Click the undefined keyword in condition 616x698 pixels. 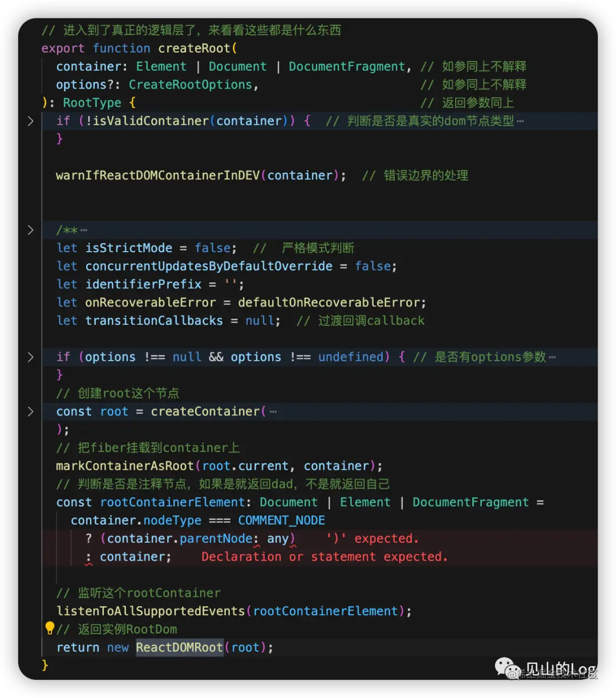pos(351,357)
